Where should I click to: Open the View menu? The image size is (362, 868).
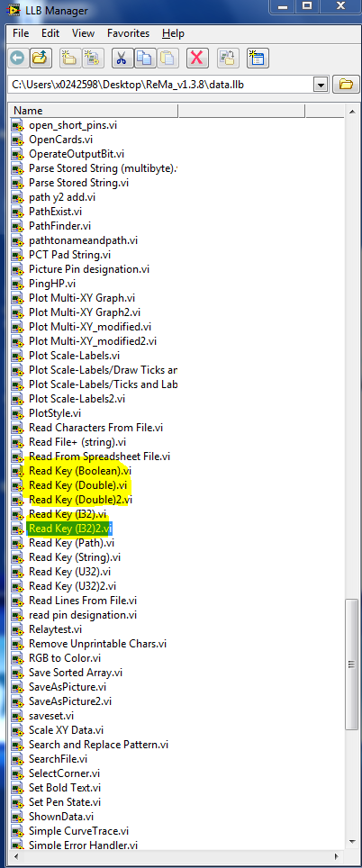click(x=83, y=33)
